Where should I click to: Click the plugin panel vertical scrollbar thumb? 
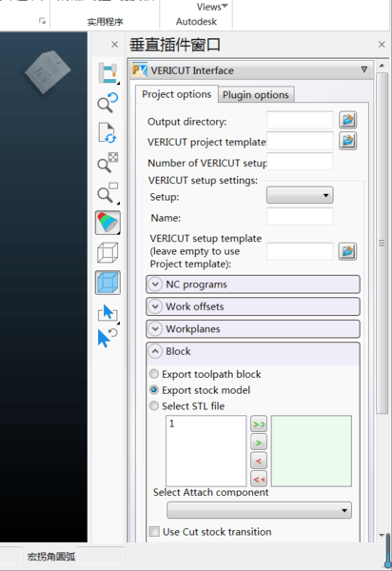(x=382, y=243)
